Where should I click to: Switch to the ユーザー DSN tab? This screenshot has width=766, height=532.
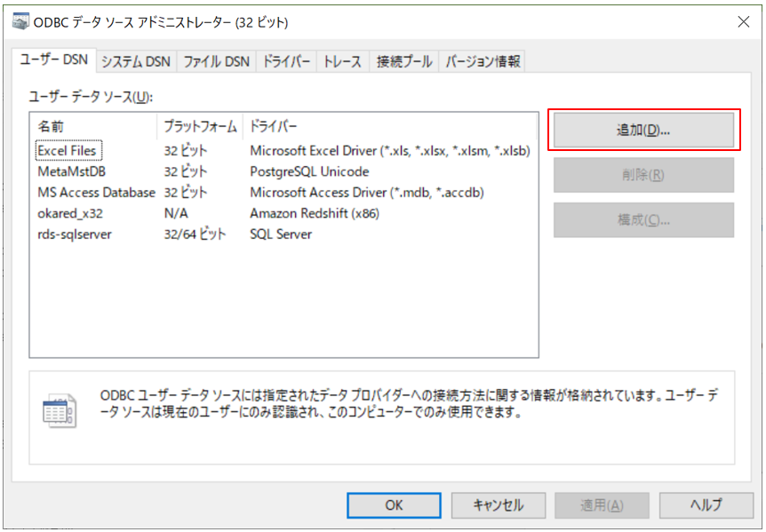(x=53, y=60)
